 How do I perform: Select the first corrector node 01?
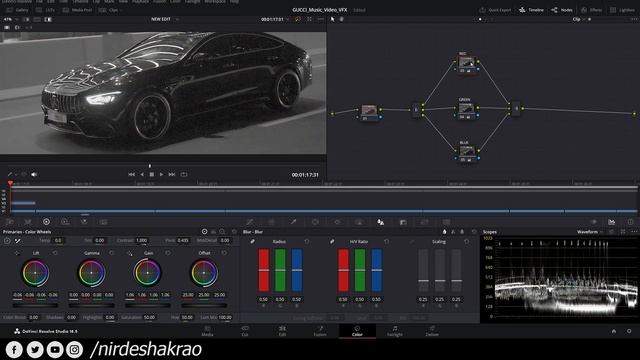[x=369, y=113]
